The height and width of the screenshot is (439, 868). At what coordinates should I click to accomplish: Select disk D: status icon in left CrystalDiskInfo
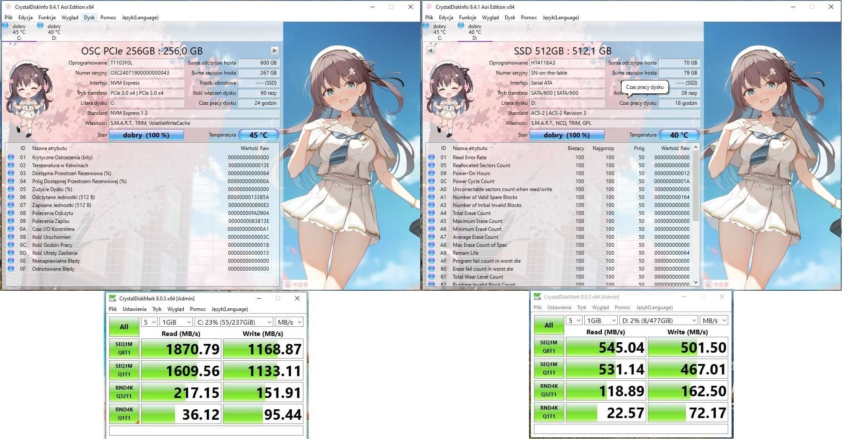pos(40,26)
